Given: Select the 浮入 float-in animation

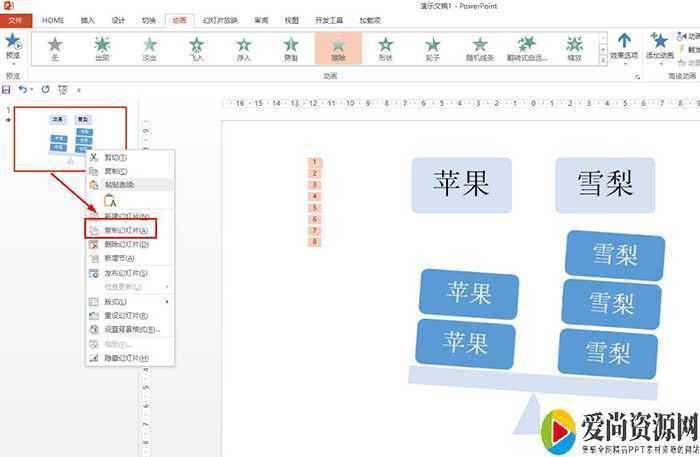Looking at the screenshot, I should (243, 47).
